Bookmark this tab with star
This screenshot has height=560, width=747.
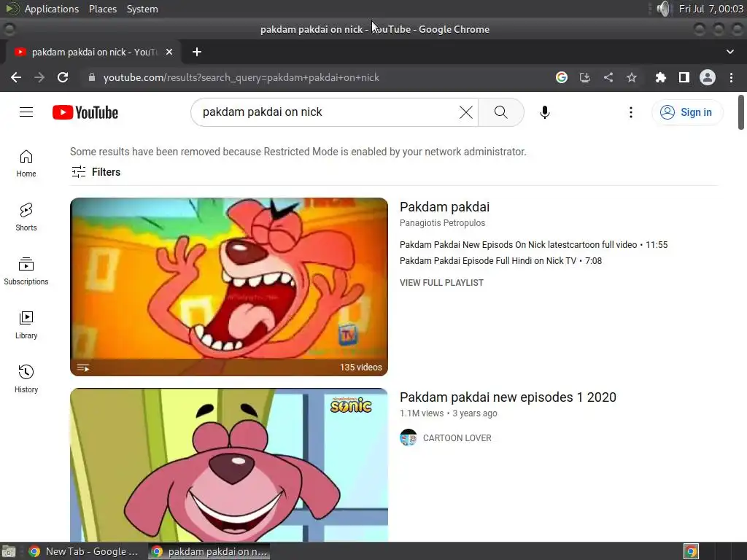[632, 77]
